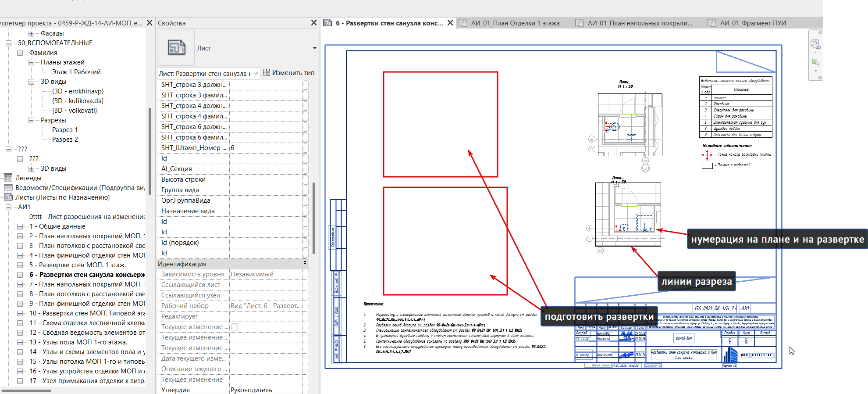Click SHT_Штамп_Номер value field showing 6
Image resolution: width=868 pixels, height=394 pixels.
(x=266, y=148)
